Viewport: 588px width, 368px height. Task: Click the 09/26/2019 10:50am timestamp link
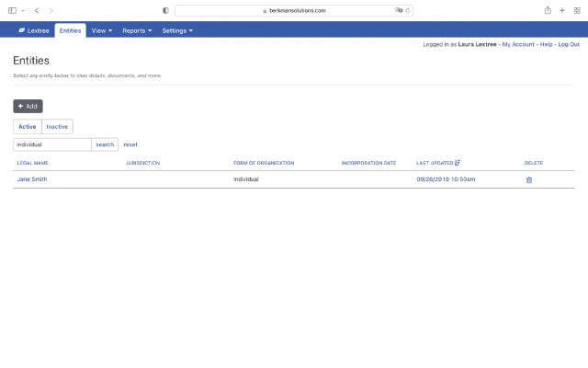coord(446,179)
